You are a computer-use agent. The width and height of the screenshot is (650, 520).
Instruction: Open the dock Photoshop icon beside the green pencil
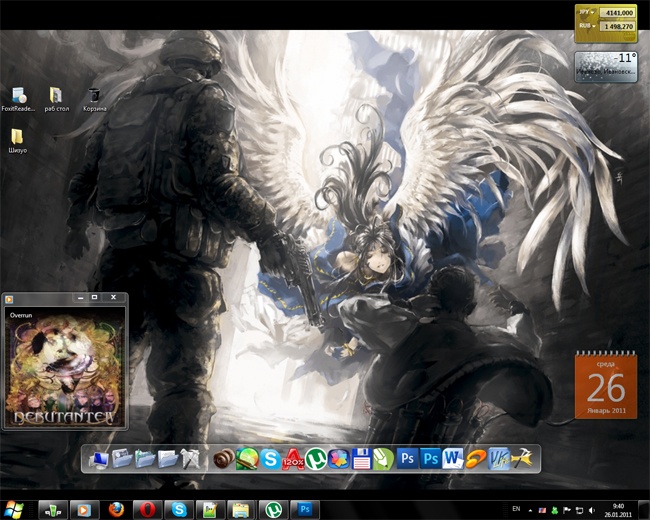[407, 459]
